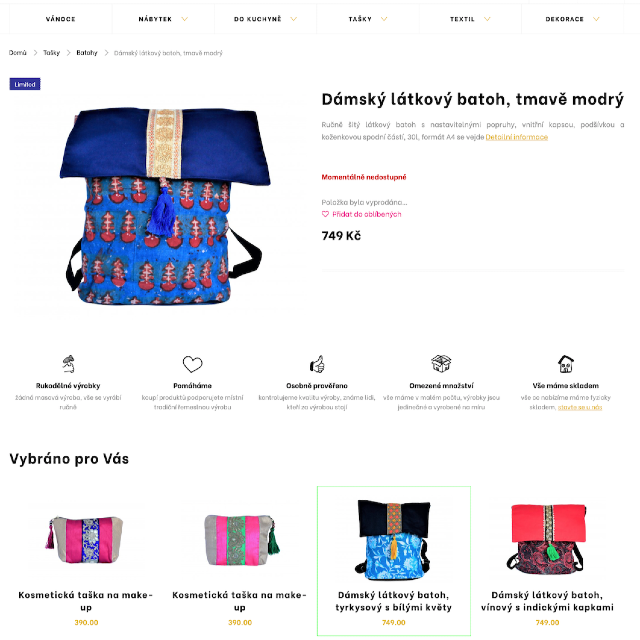Click the stavte se u nás link

(x=580, y=407)
